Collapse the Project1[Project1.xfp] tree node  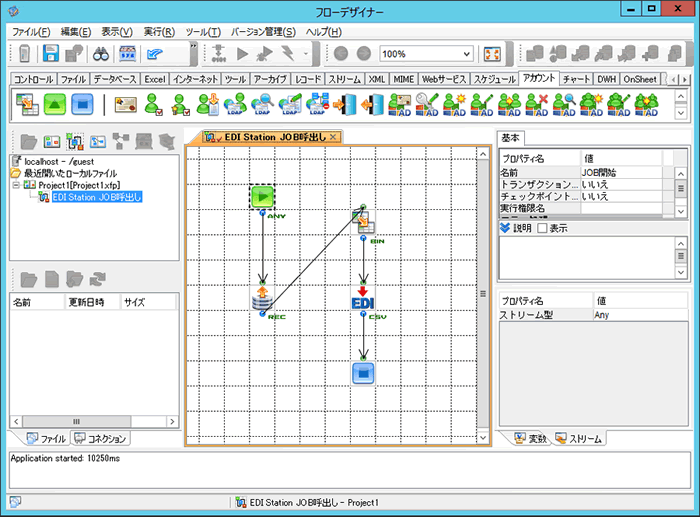point(16,185)
